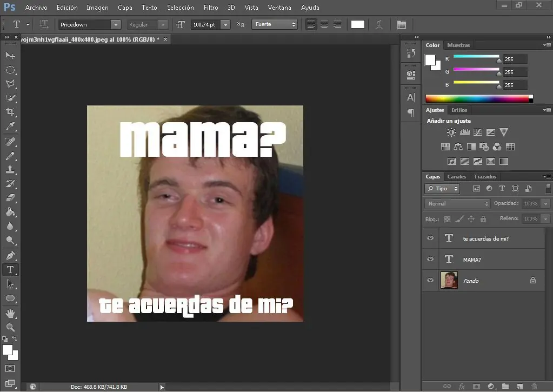This screenshot has width=553, height=392.
Task: Select the Healing Brush bandage tool
Action: point(10,142)
